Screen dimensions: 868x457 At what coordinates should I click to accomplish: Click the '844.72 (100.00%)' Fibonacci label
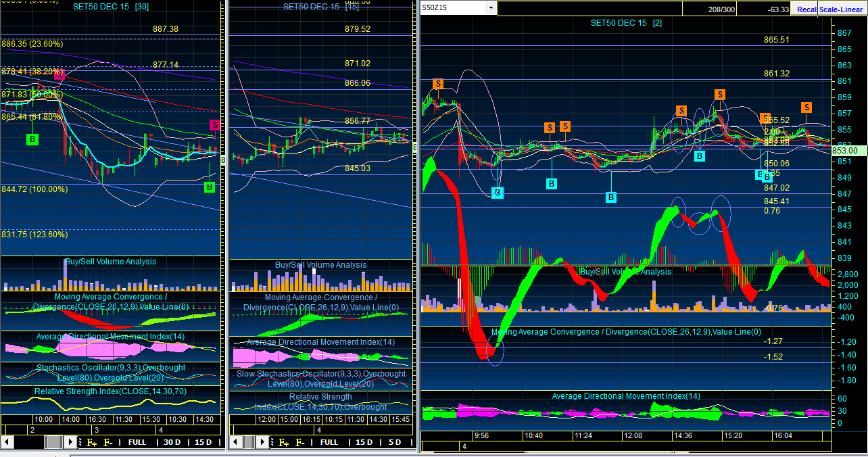click(35, 189)
